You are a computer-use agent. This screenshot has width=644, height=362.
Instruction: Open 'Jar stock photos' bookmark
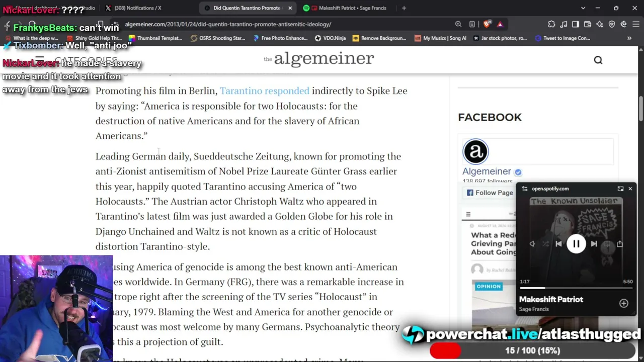[x=500, y=38]
